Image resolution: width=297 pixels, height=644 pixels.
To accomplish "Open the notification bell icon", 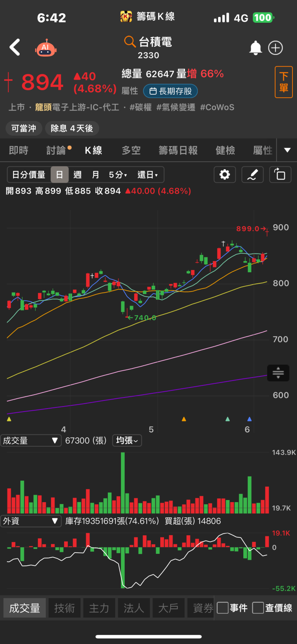I will tap(256, 48).
